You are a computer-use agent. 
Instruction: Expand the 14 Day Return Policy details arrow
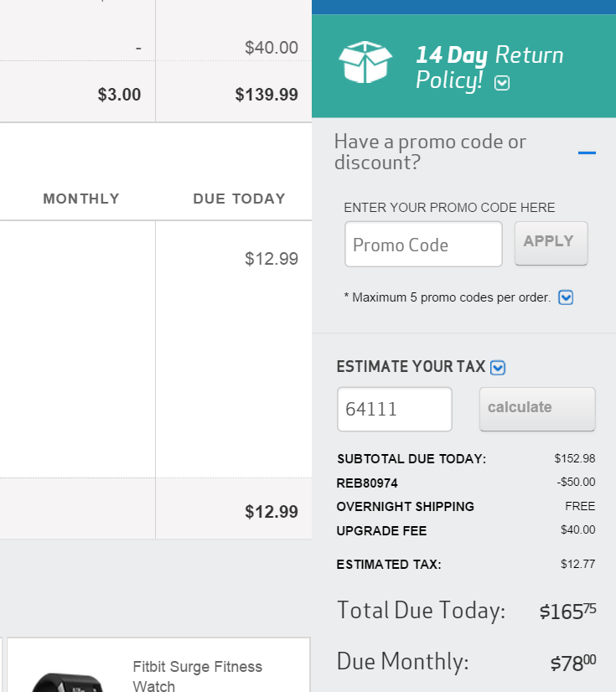click(x=502, y=83)
